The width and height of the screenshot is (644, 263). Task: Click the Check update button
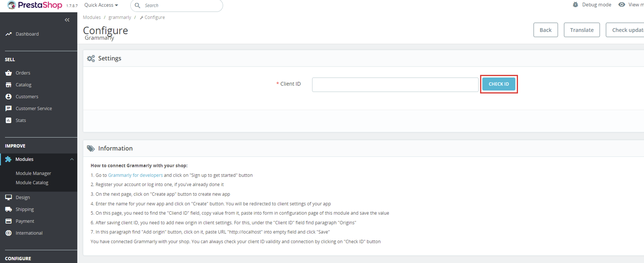coord(625,30)
